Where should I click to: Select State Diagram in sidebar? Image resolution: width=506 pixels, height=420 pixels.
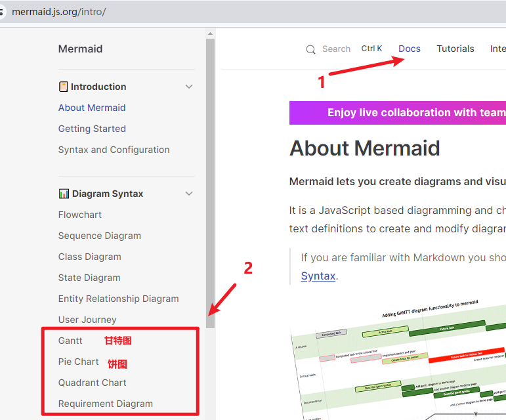click(x=89, y=278)
